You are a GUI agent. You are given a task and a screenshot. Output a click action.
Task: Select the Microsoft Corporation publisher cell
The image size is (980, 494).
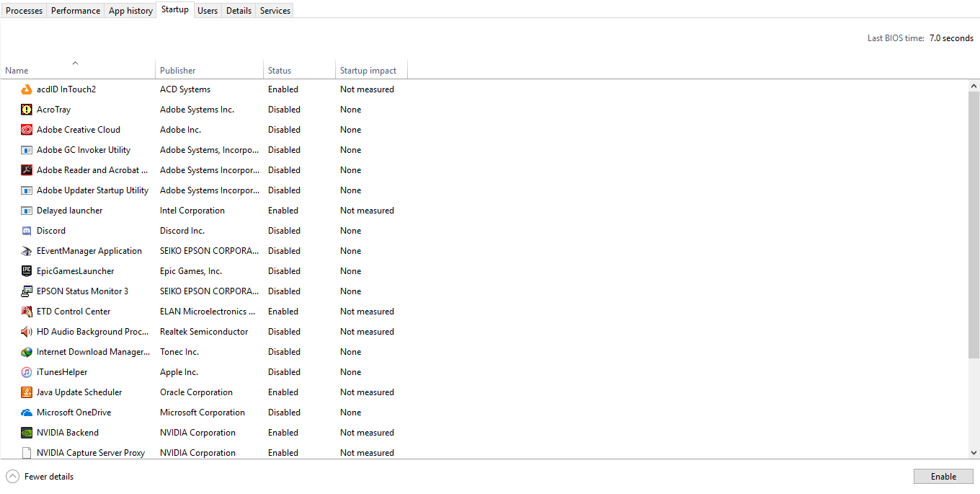(x=202, y=413)
